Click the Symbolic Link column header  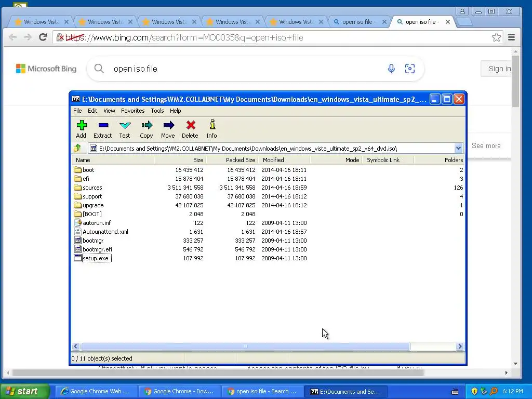pos(388,160)
